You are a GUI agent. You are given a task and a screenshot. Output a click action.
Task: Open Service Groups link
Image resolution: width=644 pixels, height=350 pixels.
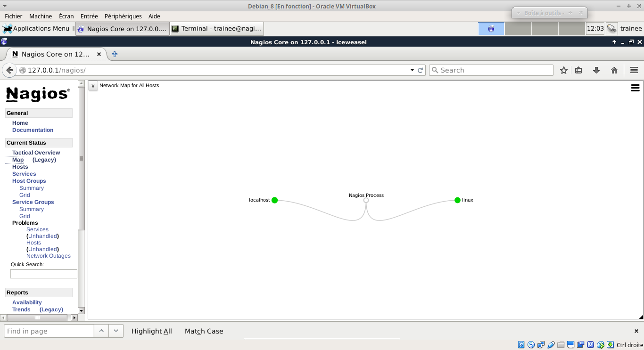pyautogui.click(x=33, y=202)
